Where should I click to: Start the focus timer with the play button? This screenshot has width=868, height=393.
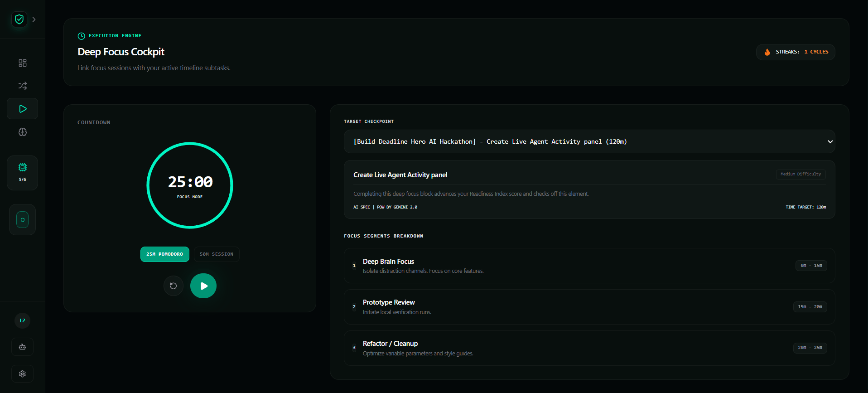[x=203, y=286]
